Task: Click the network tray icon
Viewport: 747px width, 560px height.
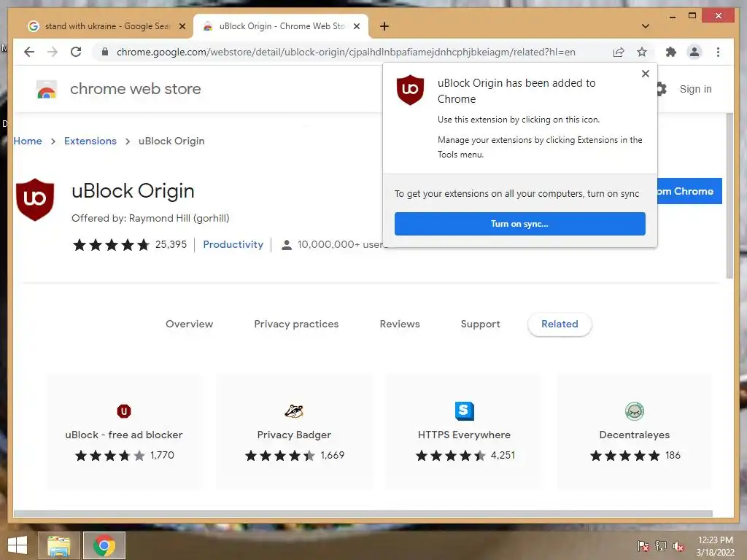Action: (661, 546)
